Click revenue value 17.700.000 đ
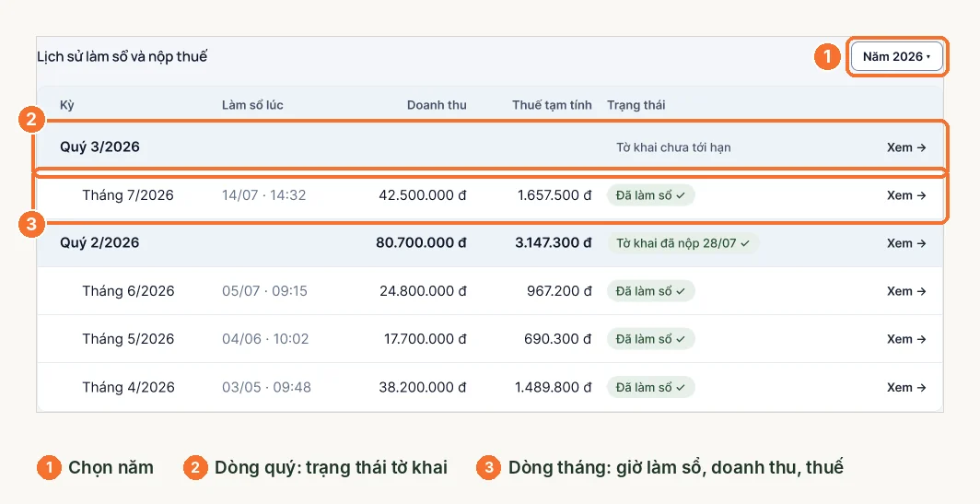The image size is (980, 504). click(x=425, y=339)
